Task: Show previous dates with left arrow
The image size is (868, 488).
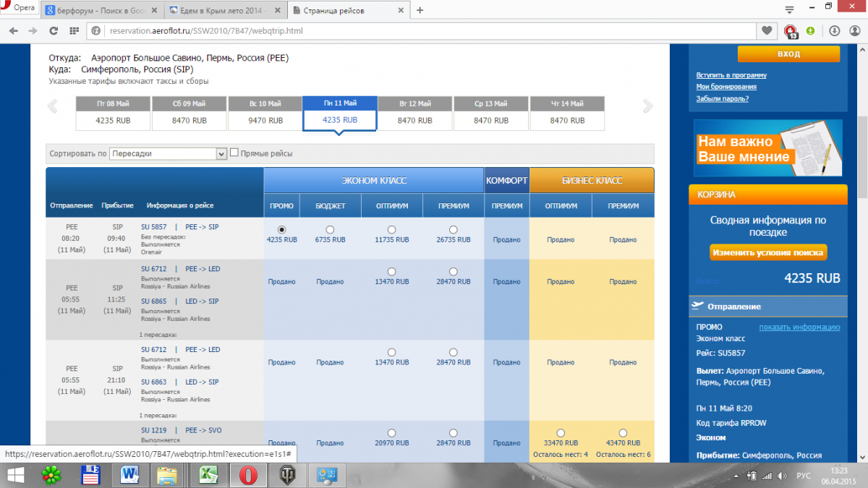Action: point(52,107)
